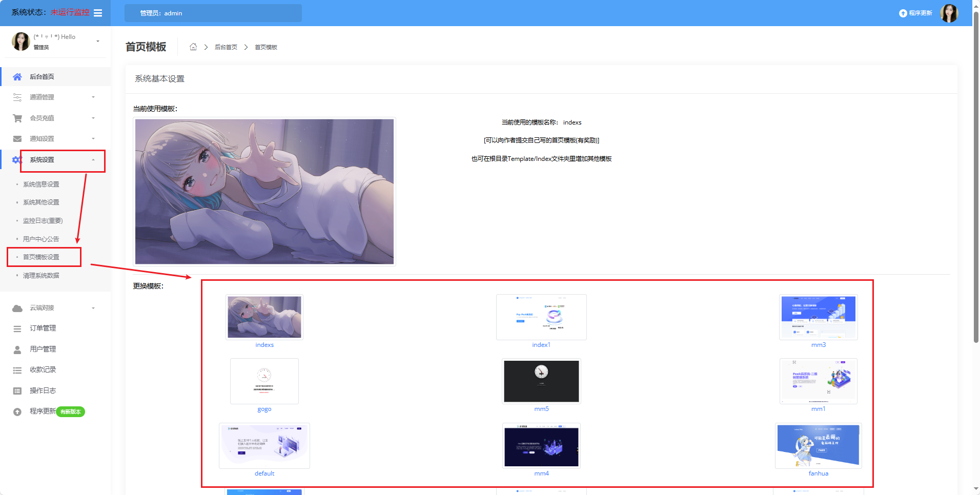Click the mm1 template thumbnail

819,381
